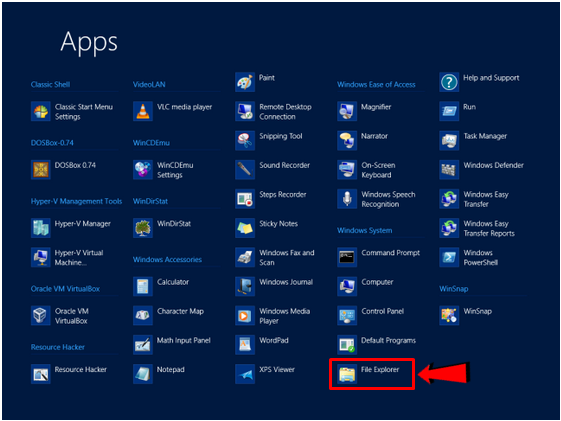The image size is (561, 421).
Task: Open Hyper-V Virtual Machine Connection icon
Action: [40, 257]
